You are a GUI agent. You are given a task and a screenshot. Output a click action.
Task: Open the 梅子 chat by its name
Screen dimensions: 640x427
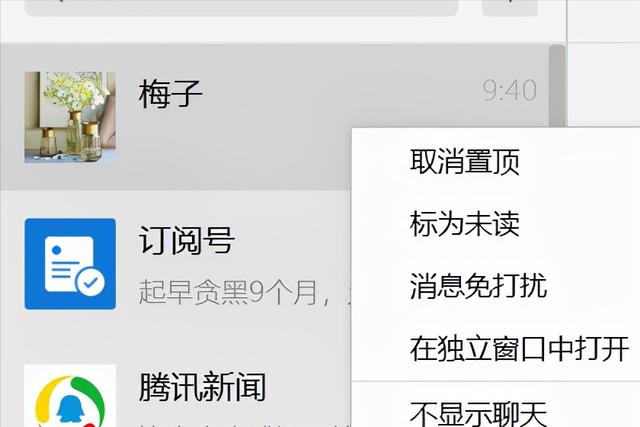[x=170, y=94]
